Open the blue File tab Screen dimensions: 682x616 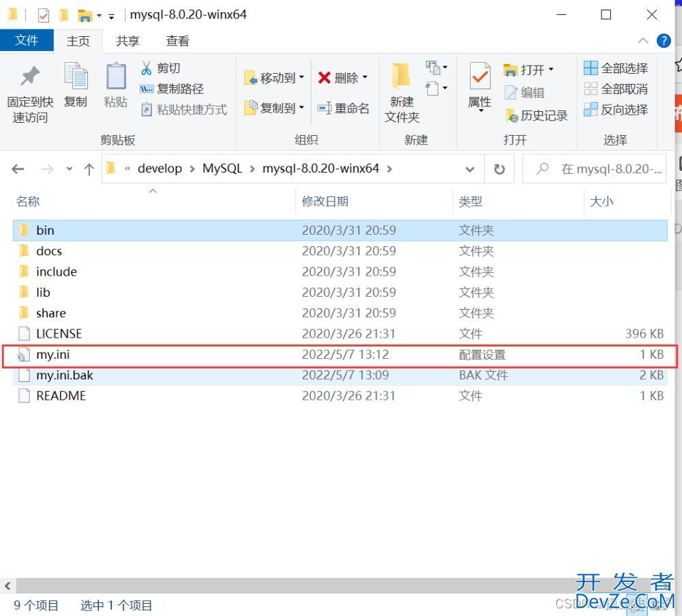[27, 40]
